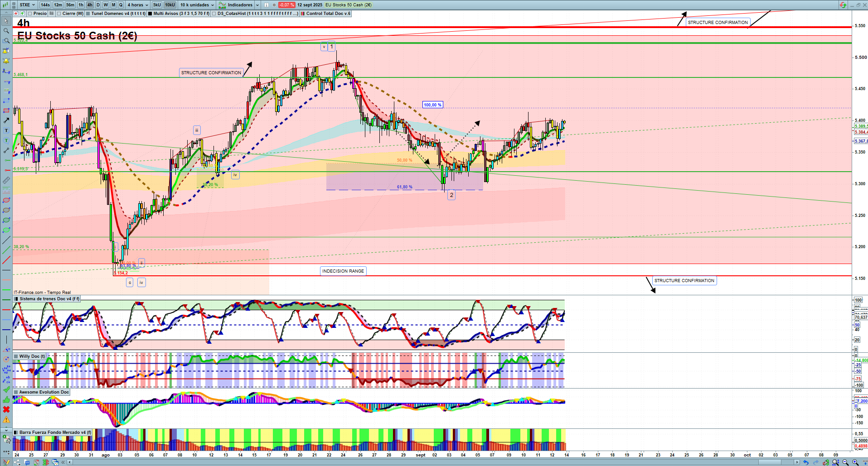Click the 5kU units button
Screen dimensions: 868x466
(x=157, y=5)
